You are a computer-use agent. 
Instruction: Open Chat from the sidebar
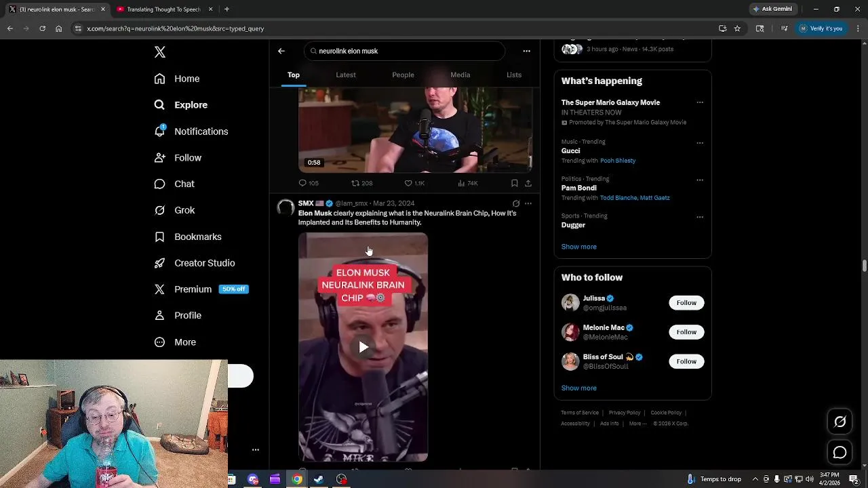[174, 184]
